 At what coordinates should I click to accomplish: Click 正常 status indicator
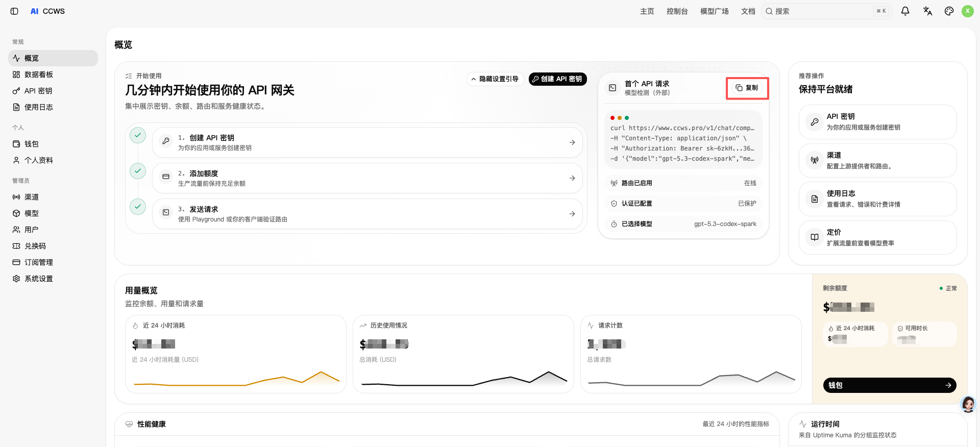(x=948, y=288)
